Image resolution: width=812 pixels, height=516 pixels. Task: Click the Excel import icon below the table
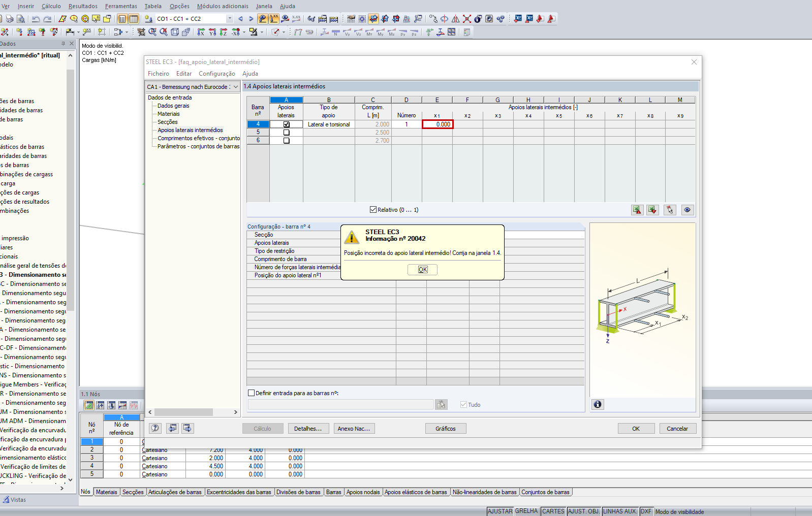pos(652,210)
